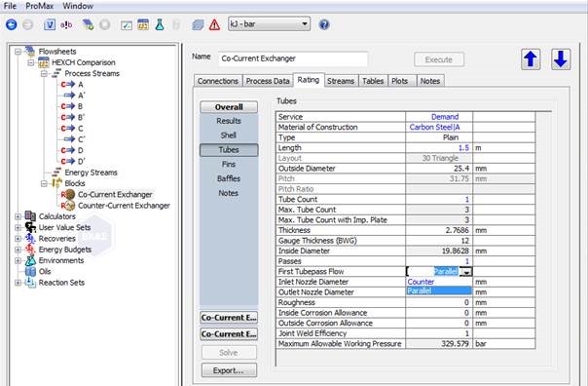Click the Export... button

pyautogui.click(x=229, y=370)
